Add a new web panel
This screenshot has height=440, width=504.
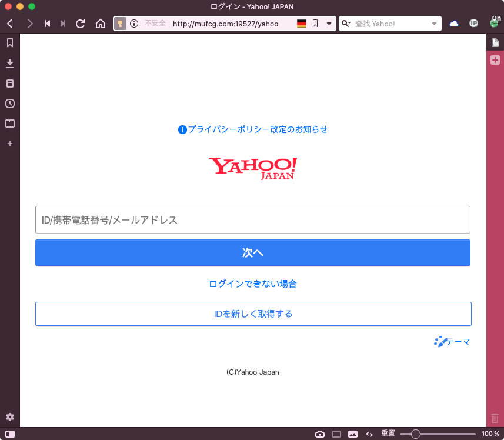click(x=10, y=144)
